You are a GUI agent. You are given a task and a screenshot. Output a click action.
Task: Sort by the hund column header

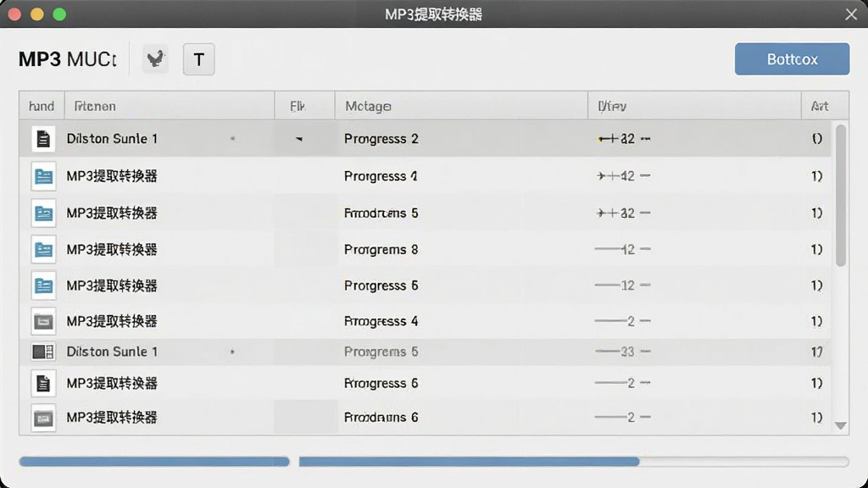(42, 106)
